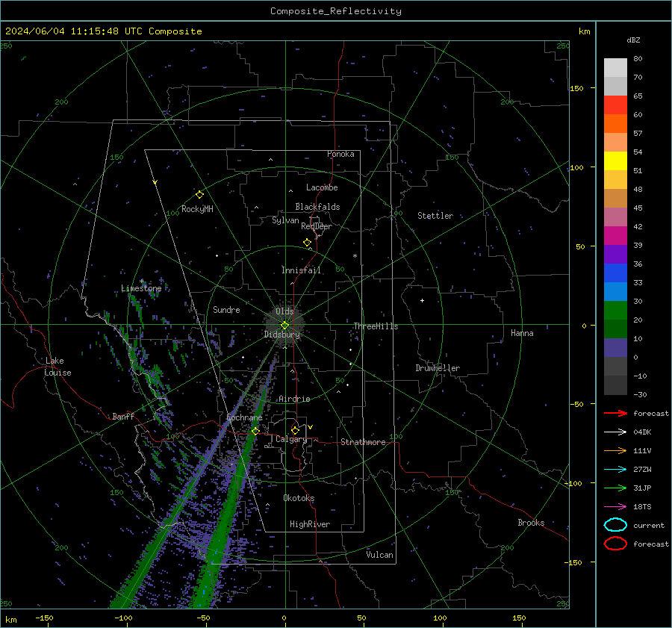Click the RedDeer city label
672x628 pixels.
click(x=317, y=226)
